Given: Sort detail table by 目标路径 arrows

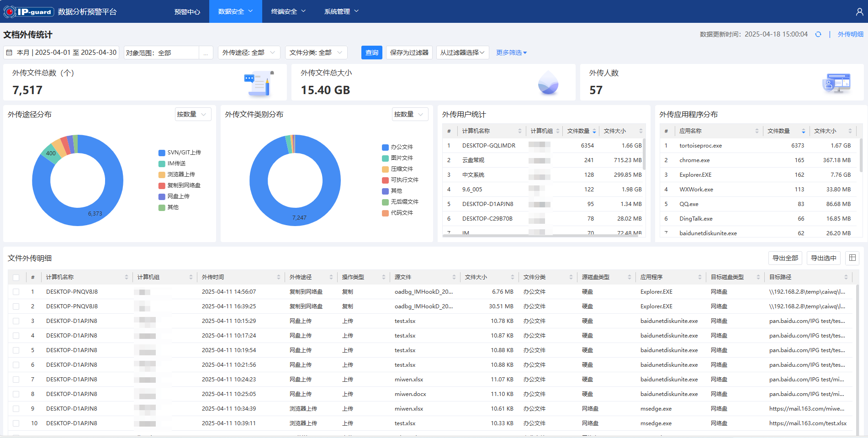Looking at the screenshot, I should (846, 277).
